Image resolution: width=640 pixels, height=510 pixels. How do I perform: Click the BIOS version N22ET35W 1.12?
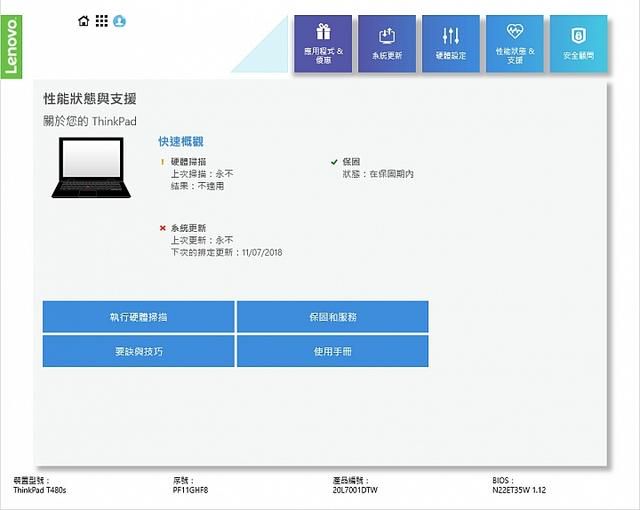pyautogui.click(x=519, y=490)
